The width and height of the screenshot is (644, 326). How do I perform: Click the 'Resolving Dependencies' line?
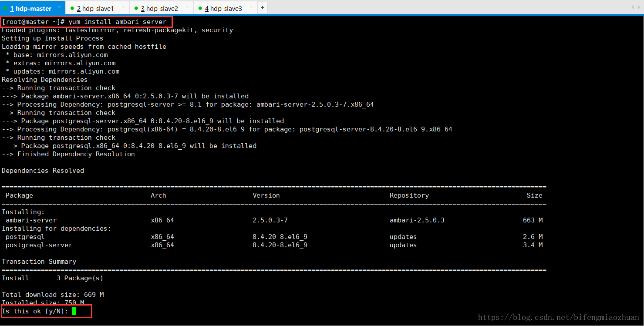pos(45,80)
